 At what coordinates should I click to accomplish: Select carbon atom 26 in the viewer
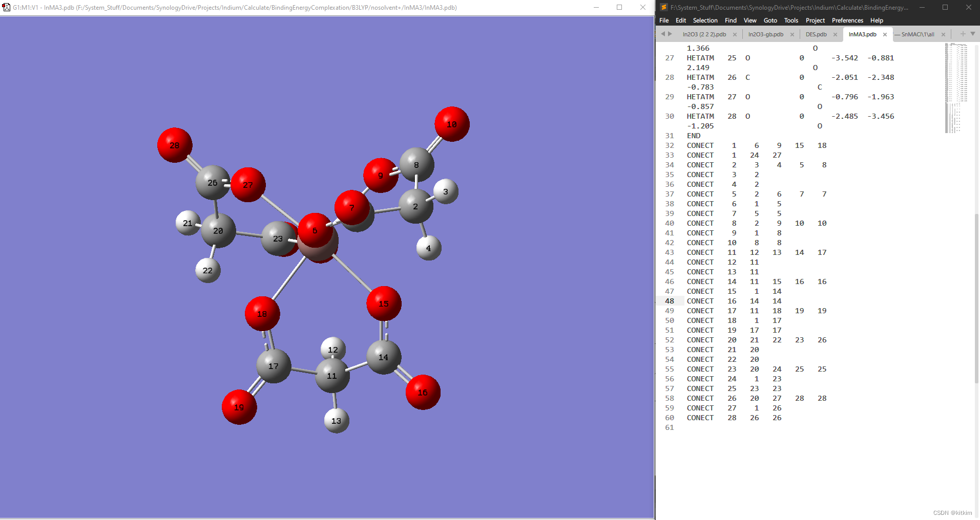pyautogui.click(x=212, y=183)
